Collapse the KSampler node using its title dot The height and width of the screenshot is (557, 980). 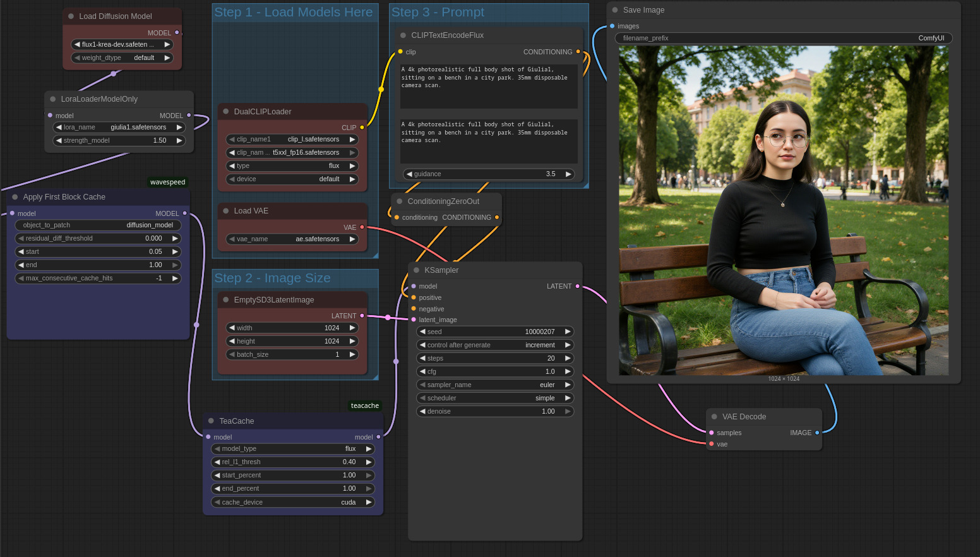[416, 270]
